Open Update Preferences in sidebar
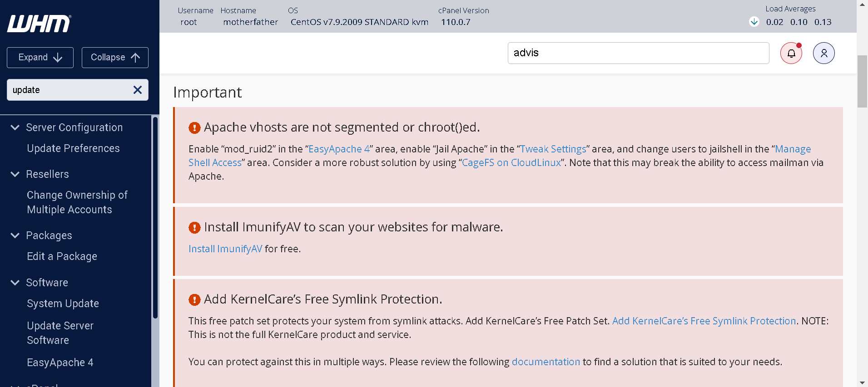The height and width of the screenshot is (387, 868). coord(73,148)
